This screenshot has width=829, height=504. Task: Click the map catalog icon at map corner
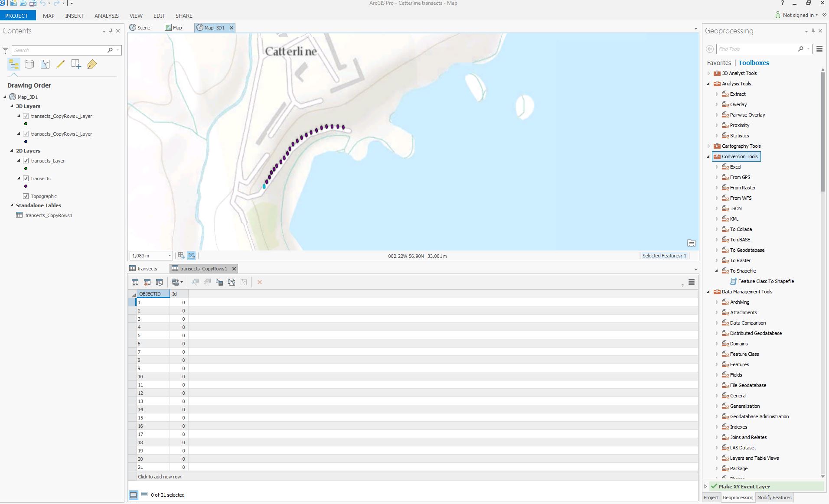coord(692,243)
